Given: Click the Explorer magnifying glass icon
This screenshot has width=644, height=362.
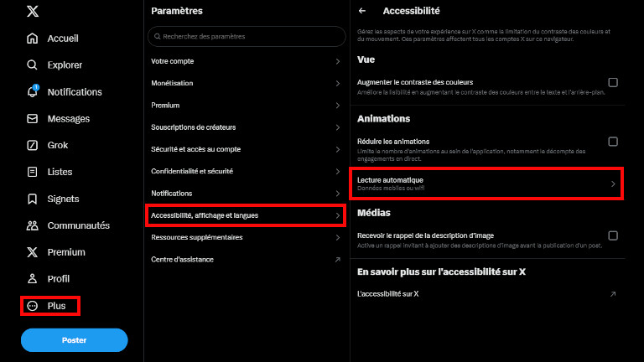Looking at the screenshot, I should [32, 65].
